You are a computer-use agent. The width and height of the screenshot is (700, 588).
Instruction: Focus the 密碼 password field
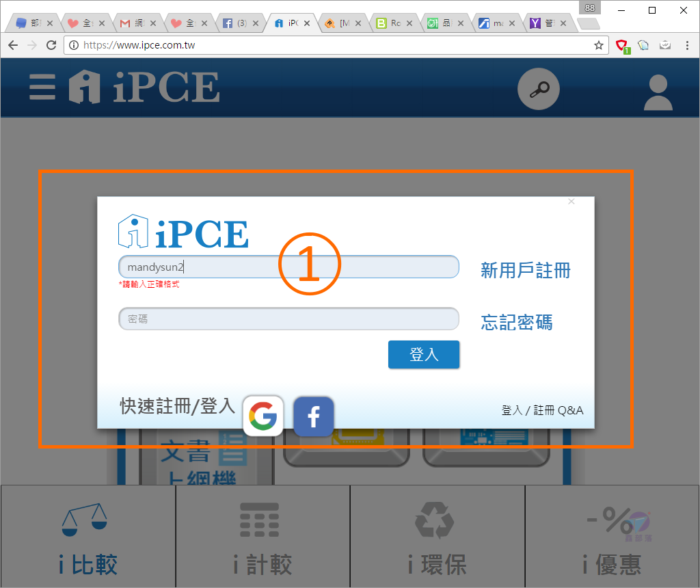click(x=288, y=319)
